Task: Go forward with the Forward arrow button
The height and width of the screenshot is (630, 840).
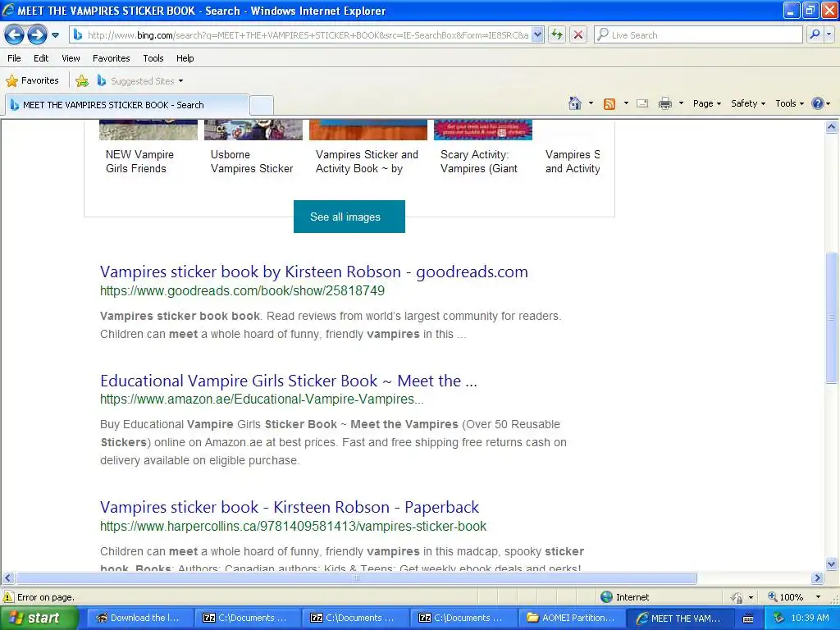Action: [x=37, y=35]
